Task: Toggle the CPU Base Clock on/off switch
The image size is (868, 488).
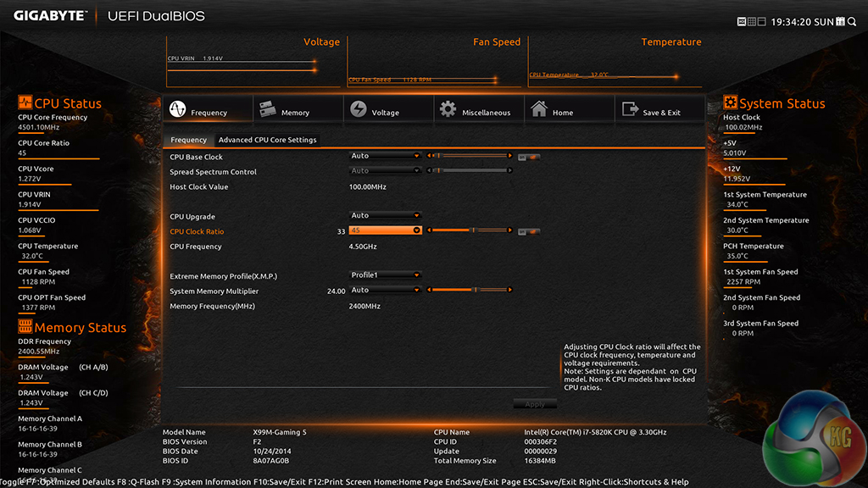Action: point(529,157)
